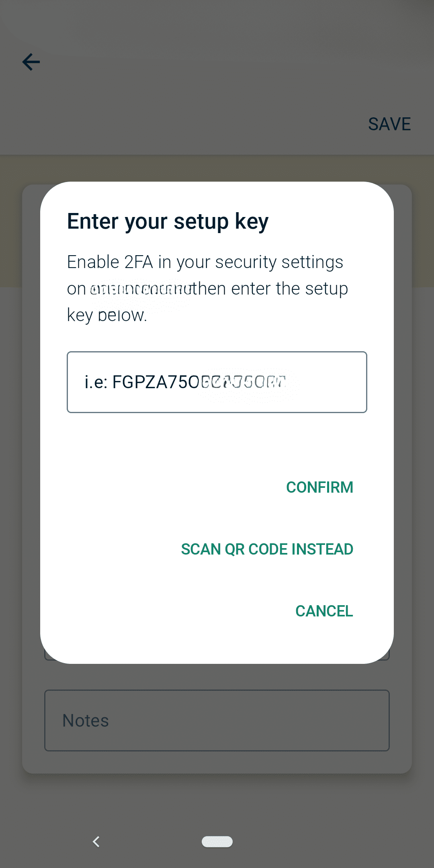Screen dimensions: 434x868
Task: Tap the field showing the FGPZA75O example
Action: point(217,381)
